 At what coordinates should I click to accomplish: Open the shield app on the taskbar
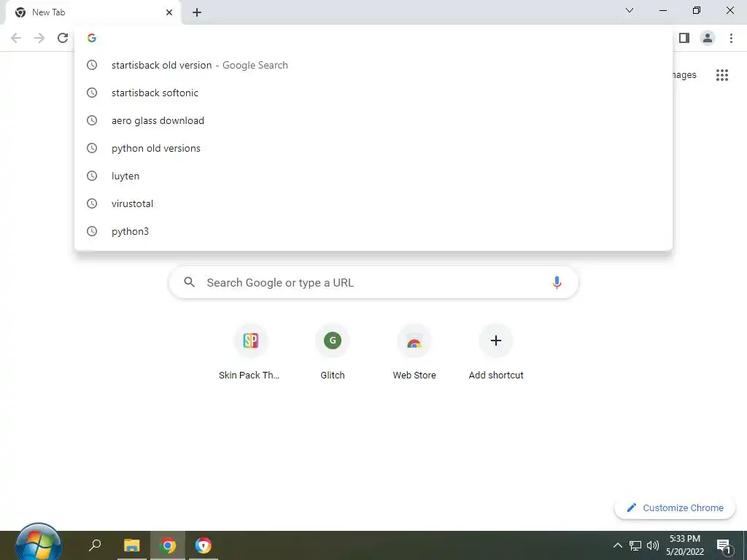click(x=204, y=545)
